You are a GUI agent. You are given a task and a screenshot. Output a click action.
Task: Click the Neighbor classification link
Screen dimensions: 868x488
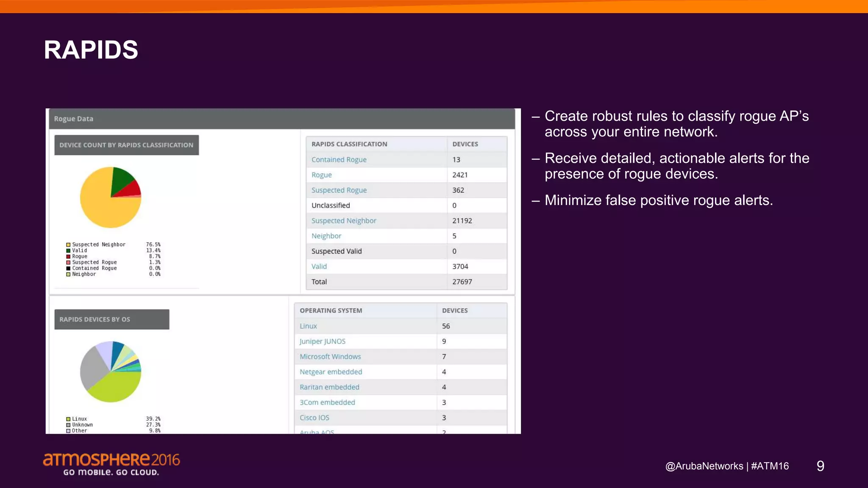point(326,236)
